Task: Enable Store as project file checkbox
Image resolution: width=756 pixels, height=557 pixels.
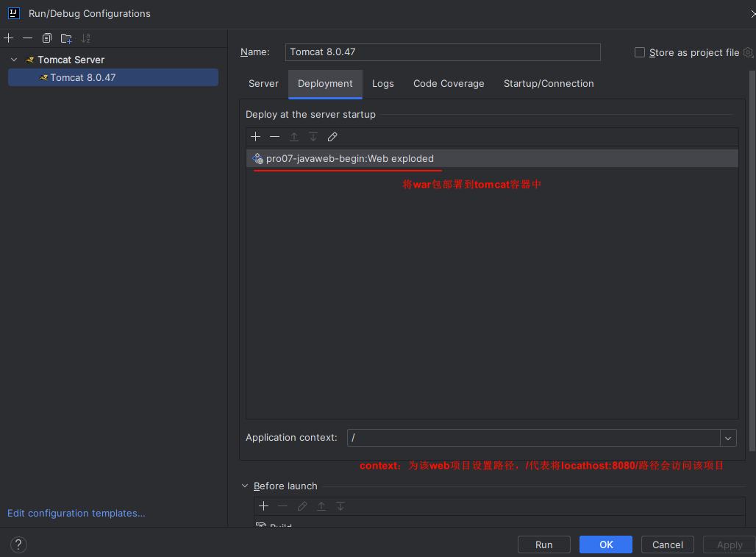Action: [640, 52]
